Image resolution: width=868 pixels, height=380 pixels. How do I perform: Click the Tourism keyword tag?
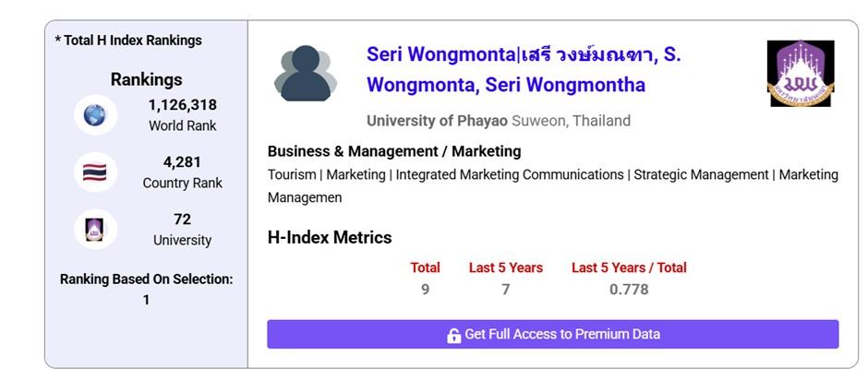point(292,175)
